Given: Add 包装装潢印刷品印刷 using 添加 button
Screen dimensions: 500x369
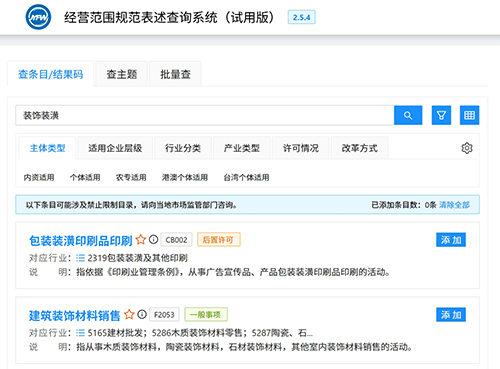Looking at the screenshot, I should click(x=451, y=240).
